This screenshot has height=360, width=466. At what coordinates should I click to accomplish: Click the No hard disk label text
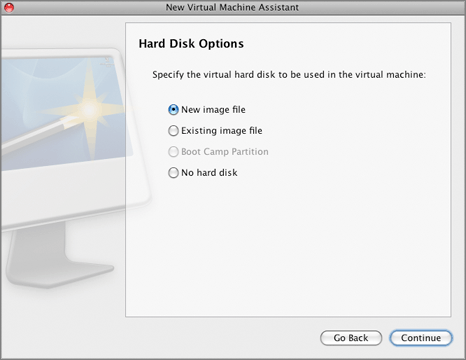point(209,173)
